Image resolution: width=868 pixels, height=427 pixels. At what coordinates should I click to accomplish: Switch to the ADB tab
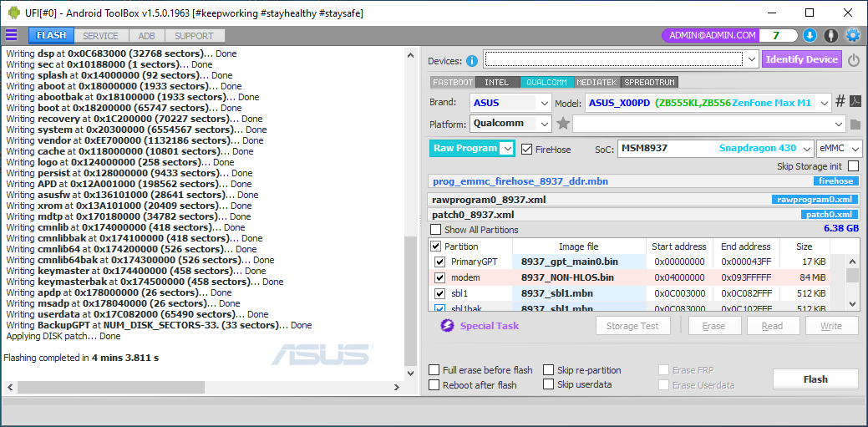(147, 35)
